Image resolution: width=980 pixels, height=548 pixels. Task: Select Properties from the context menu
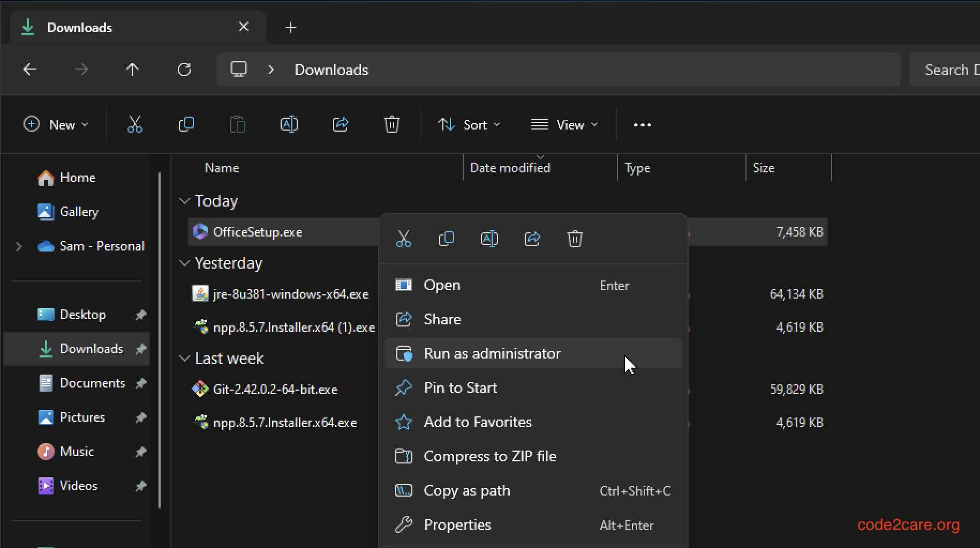pyautogui.click(x=457, y=524)
